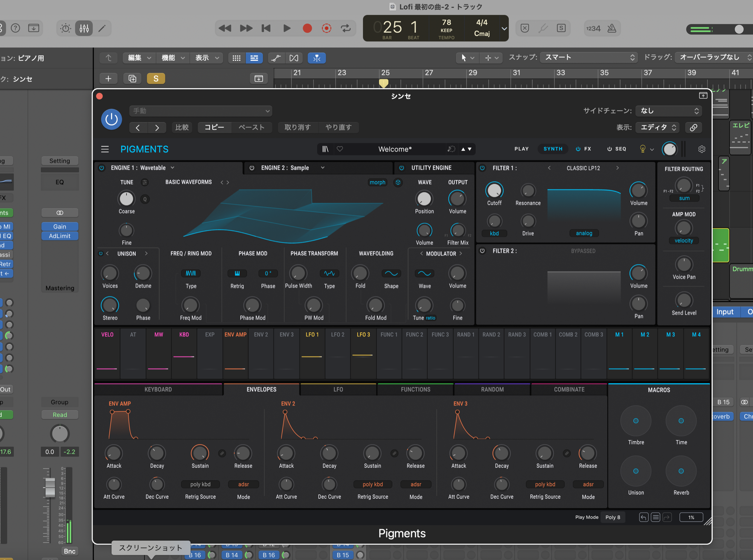
Task: Click the コピー button
Action: click(x=214, y=128)
